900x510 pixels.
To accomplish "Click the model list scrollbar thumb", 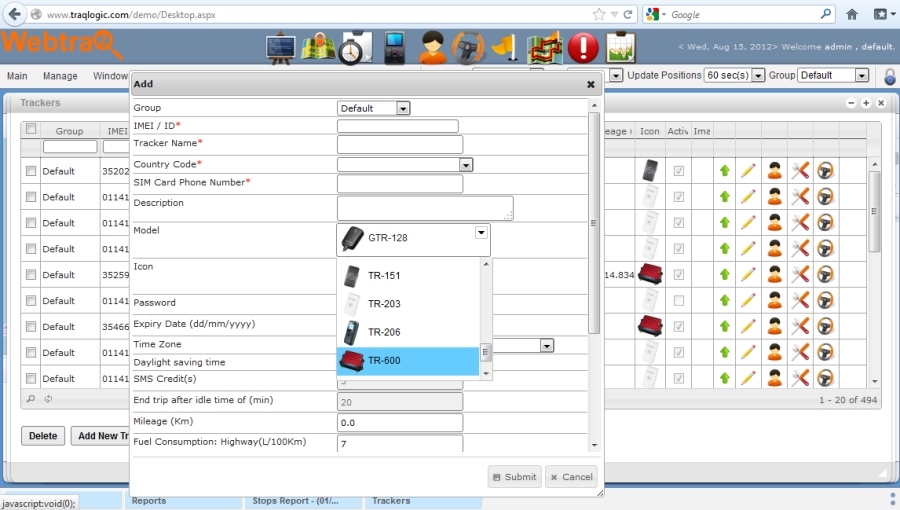I will coord(486,352).
